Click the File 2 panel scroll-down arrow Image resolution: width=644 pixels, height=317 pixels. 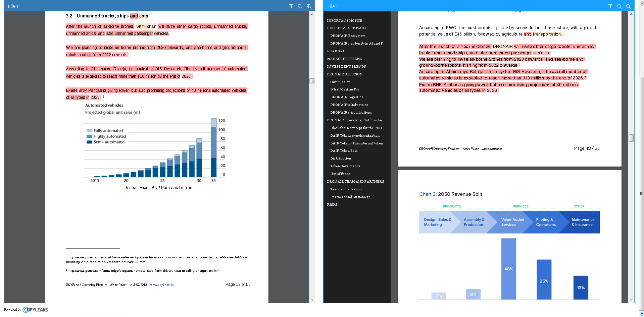(631, 300)
